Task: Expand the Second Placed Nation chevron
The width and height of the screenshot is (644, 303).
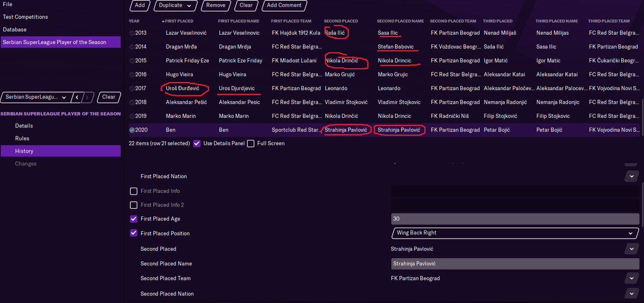Action: click(631, 293)
